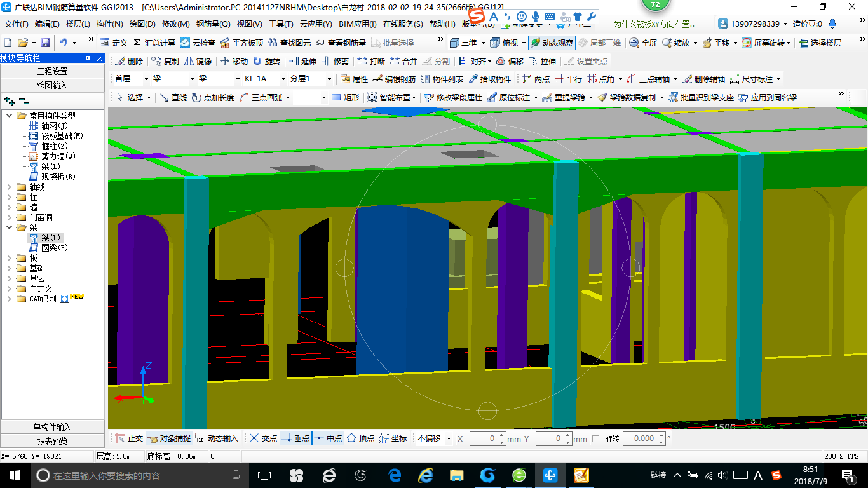Select 平移 pan tool
Viewport: 868px width, 488px height.
coord(716,43)
